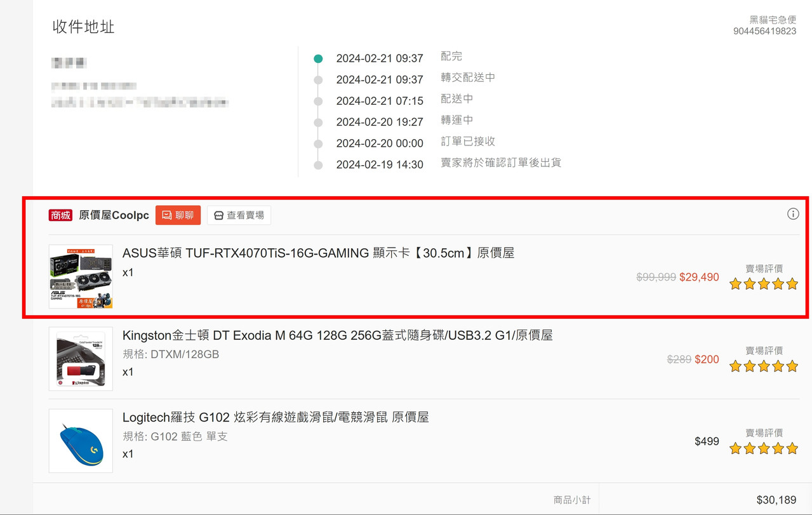The height and width of the screenshot is (515, 812).
Task: Click the 賣家將於確認訂單後出貨 tracking entry
Action: [x=501, y=163]
